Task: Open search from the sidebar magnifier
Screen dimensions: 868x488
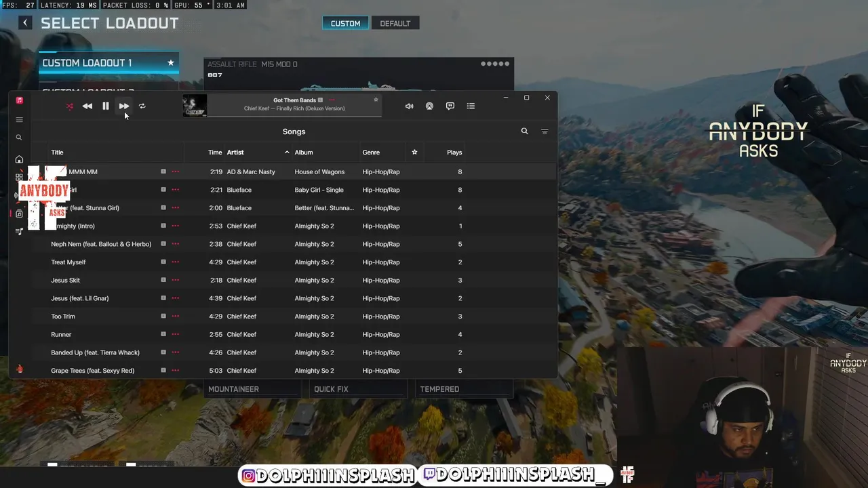Action: (19, 138)
